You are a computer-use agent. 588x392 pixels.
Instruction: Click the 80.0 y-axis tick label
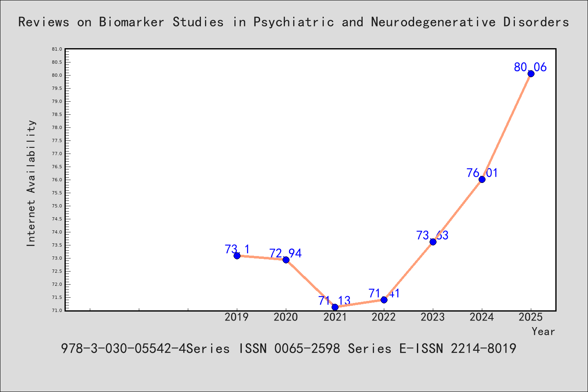pos(57,75)
